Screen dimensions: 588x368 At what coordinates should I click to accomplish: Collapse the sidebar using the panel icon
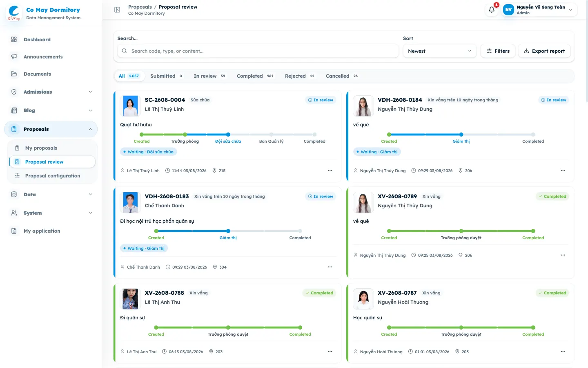(x=117, y=10)
